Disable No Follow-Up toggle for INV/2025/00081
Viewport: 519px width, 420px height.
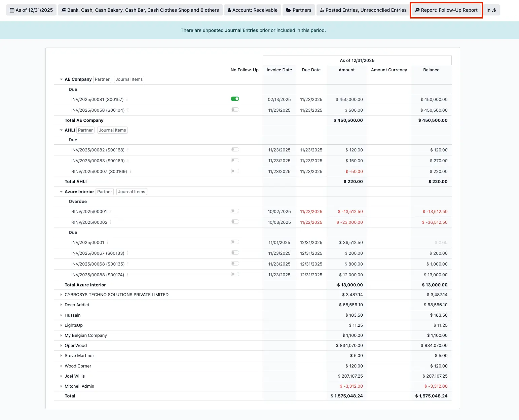pyautogui.click(x=235, y=99)
